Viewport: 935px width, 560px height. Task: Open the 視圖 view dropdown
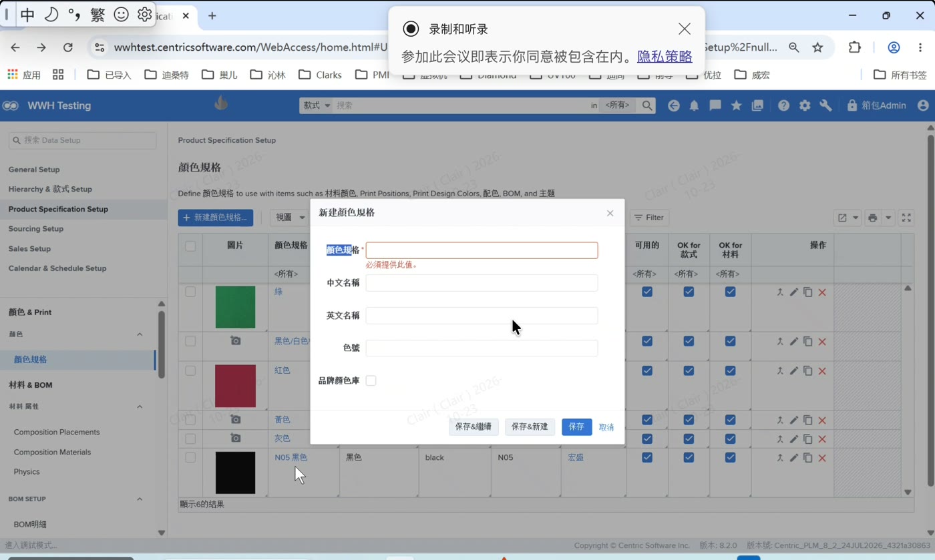(290, 218)
